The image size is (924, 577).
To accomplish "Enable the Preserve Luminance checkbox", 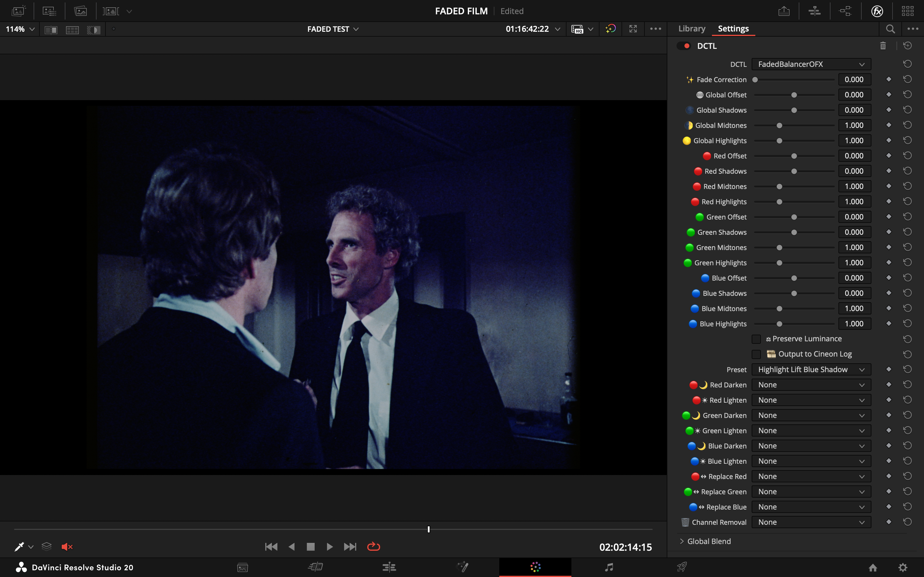I will [x=756, y=339].
